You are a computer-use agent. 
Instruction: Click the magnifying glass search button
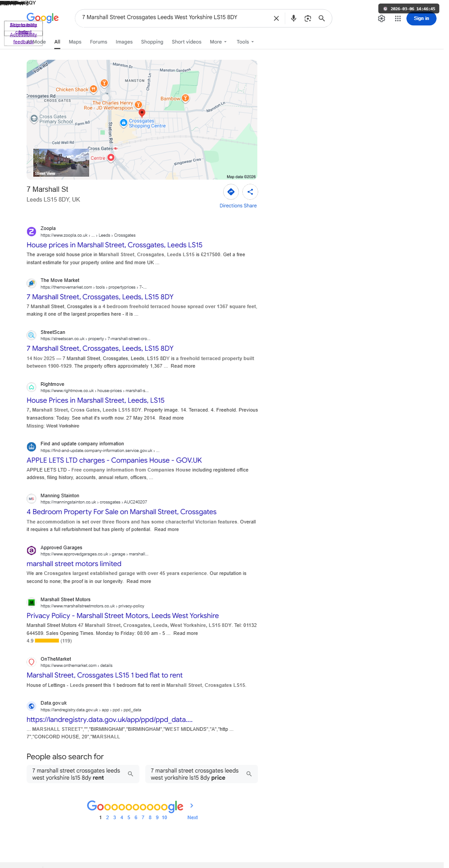point(322,19)
